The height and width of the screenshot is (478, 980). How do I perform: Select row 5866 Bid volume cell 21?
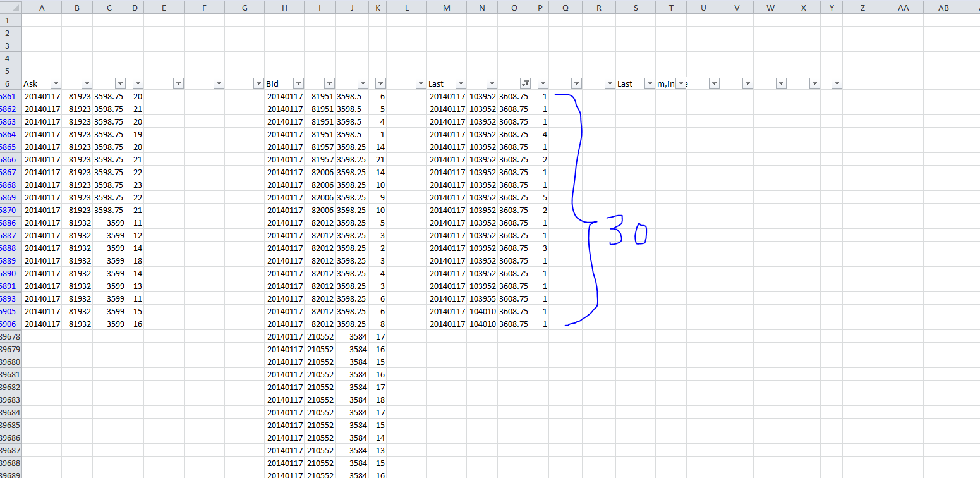tap(378, 159)
